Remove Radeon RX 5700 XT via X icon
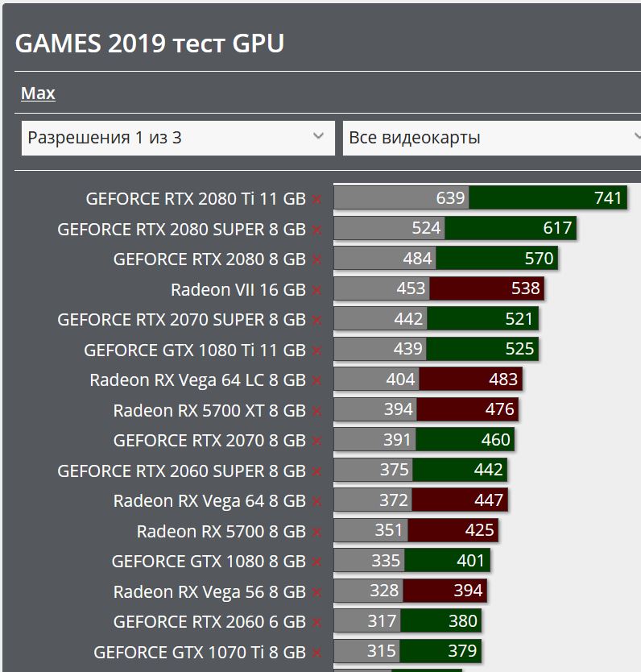 coord(317,411)
